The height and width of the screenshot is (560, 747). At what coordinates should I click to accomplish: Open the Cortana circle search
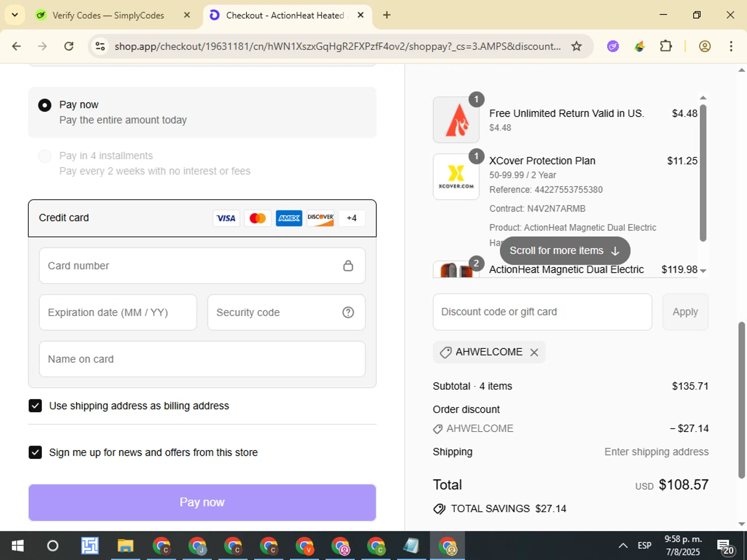53,546
